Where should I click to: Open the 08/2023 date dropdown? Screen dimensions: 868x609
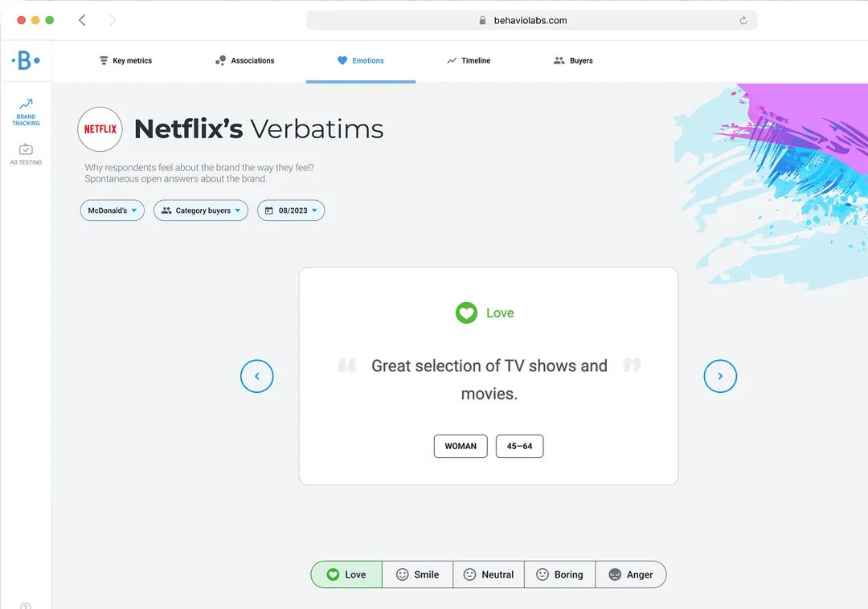tap(291, 210)
